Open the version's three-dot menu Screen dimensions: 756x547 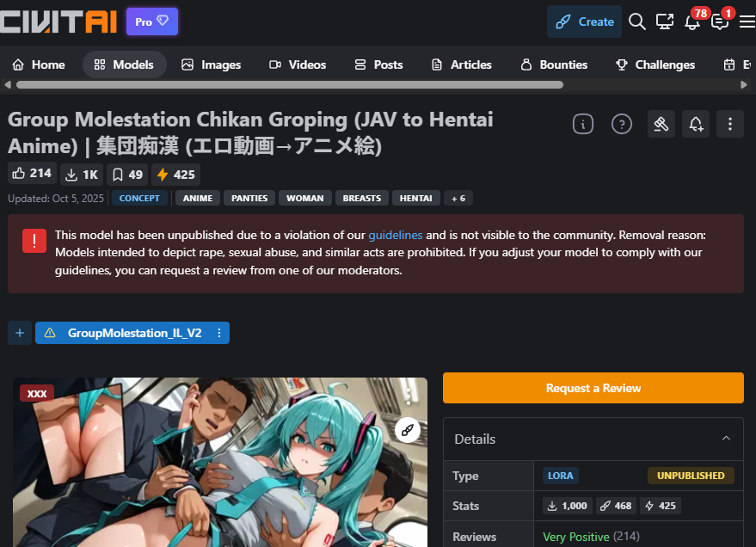(219, 333)
